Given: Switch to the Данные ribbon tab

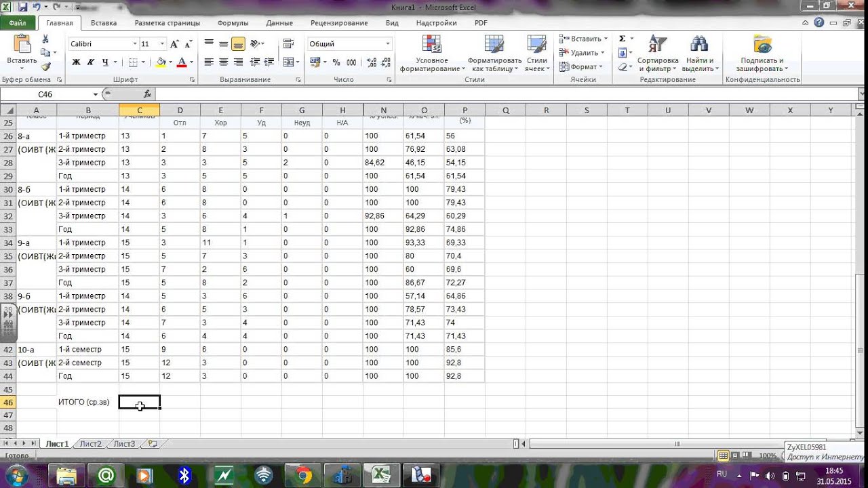Looking at the screenshot, I should [x=279, y=23].
